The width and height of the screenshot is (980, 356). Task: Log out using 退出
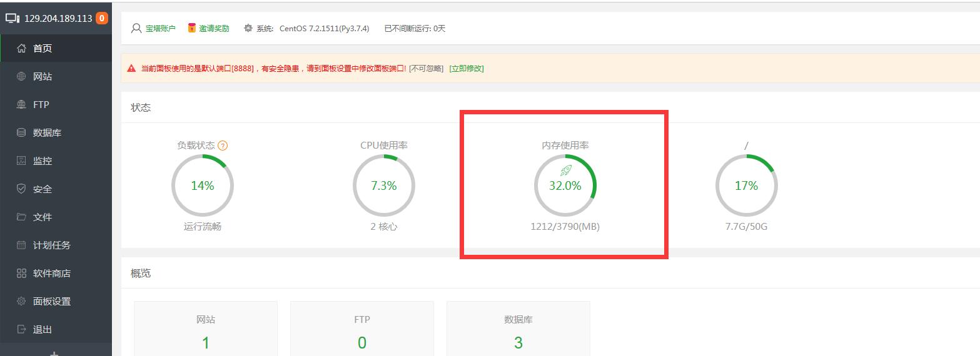pos(42,329)
